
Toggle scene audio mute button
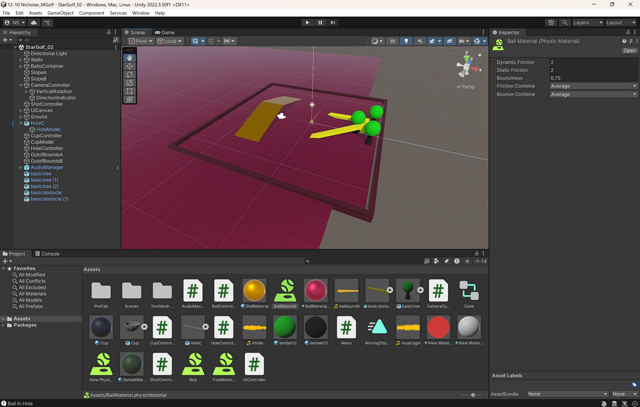pos(420,41)
